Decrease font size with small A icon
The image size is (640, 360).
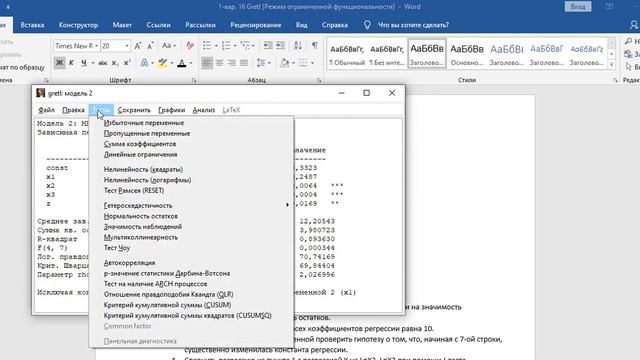click(x=150, y=46)
